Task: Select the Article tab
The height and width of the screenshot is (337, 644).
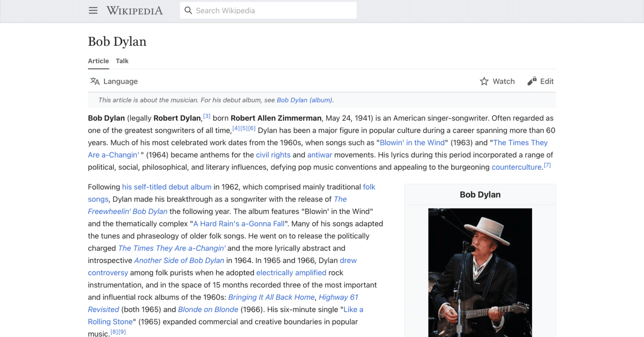Action: click(x=98, y=61)
